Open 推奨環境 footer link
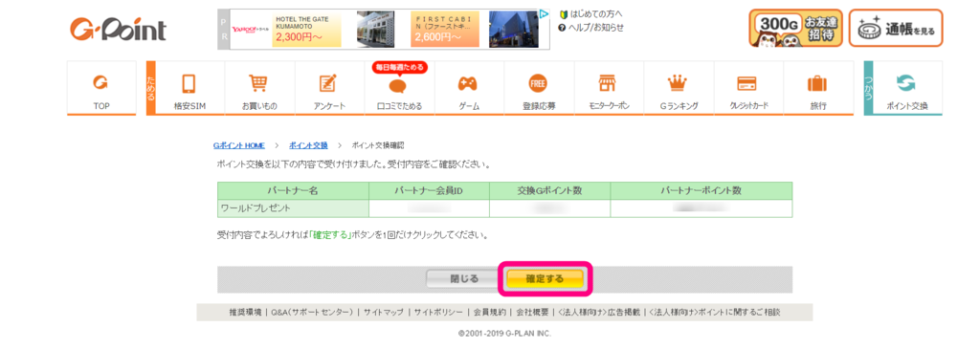 245,312
